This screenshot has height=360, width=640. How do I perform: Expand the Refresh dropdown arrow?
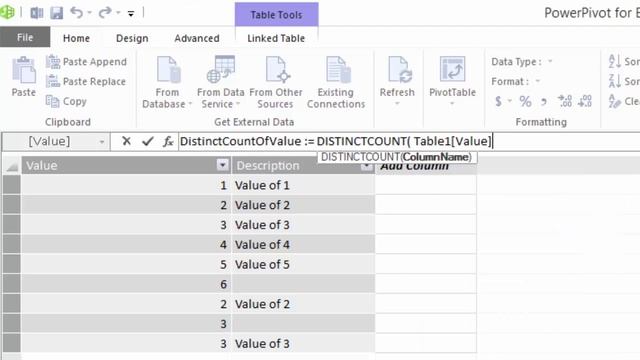coord(397,104)
